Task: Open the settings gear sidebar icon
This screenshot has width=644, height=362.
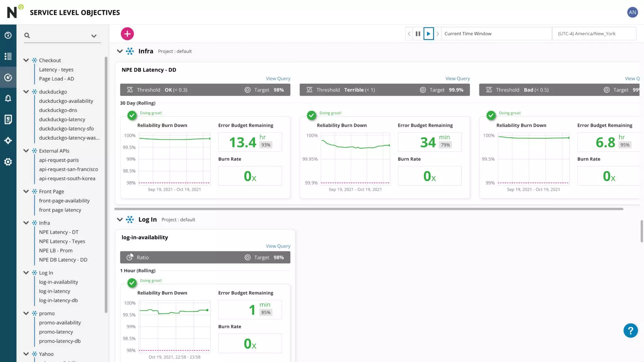Action: (8, 162)
